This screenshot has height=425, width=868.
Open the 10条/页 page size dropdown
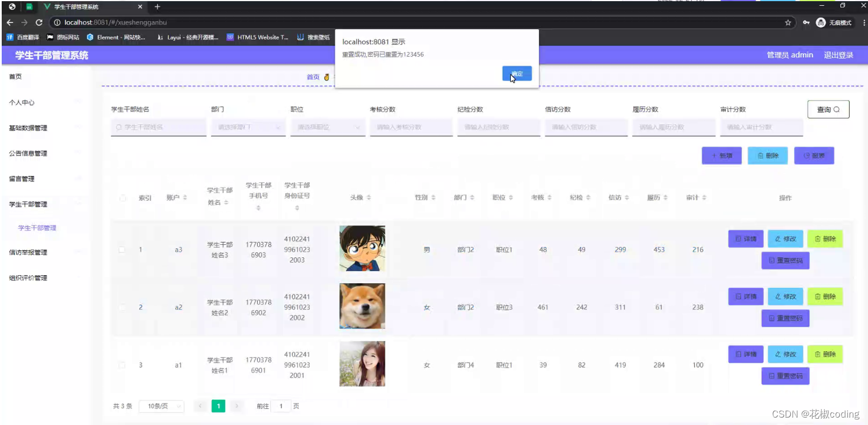pos(161,406)
